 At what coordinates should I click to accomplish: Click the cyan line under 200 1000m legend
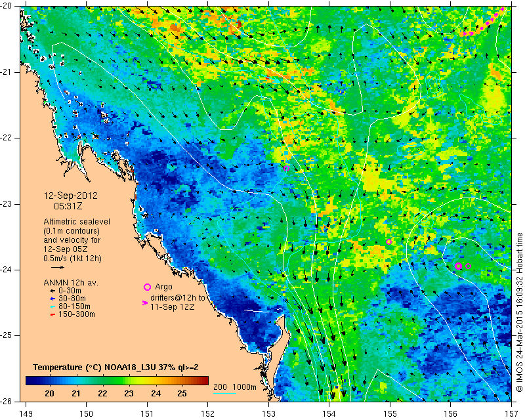click(224, 393)
